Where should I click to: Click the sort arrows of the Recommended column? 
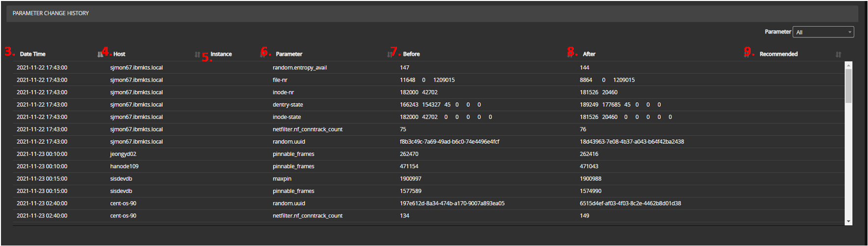tap(838, 55)
